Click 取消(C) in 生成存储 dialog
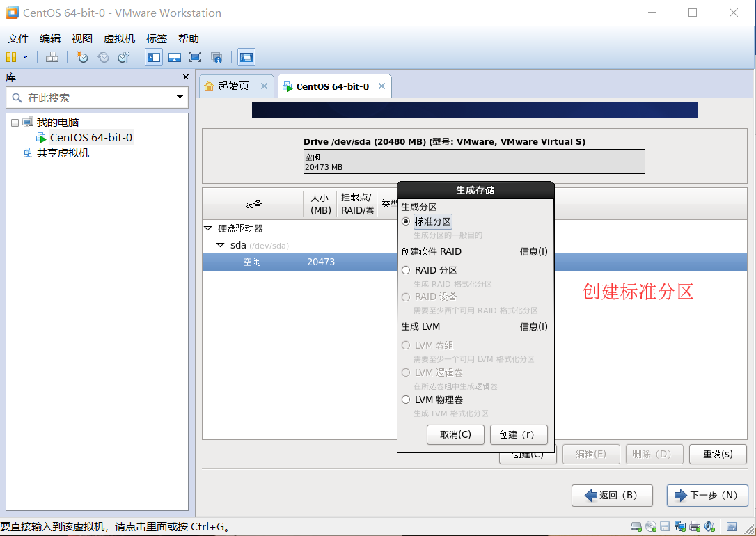The image size is (756, 536). [x=455, y=434]
